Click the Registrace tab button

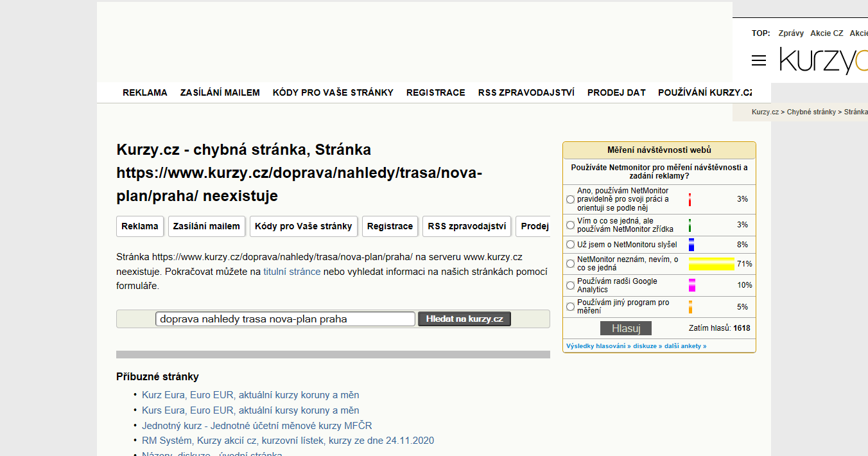[x=390, y=226]
